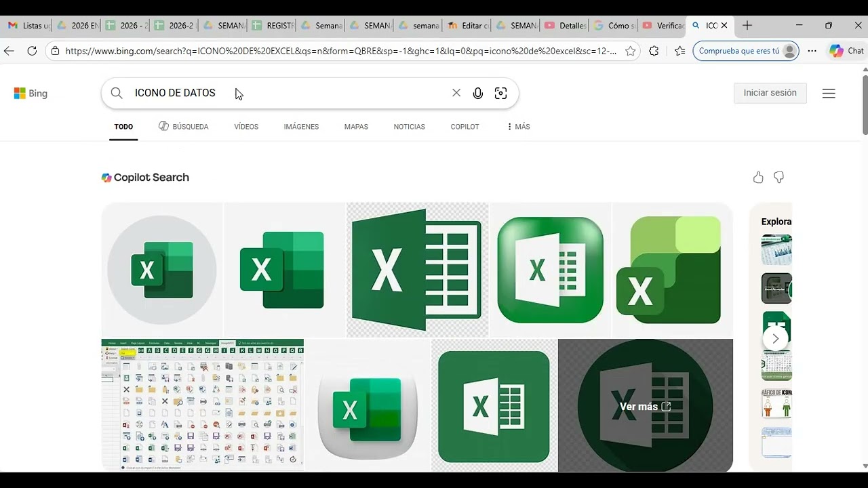This screenshot has width=868, height=488.
Task: Open the Ver más images link
Action: tap(646, 407)
